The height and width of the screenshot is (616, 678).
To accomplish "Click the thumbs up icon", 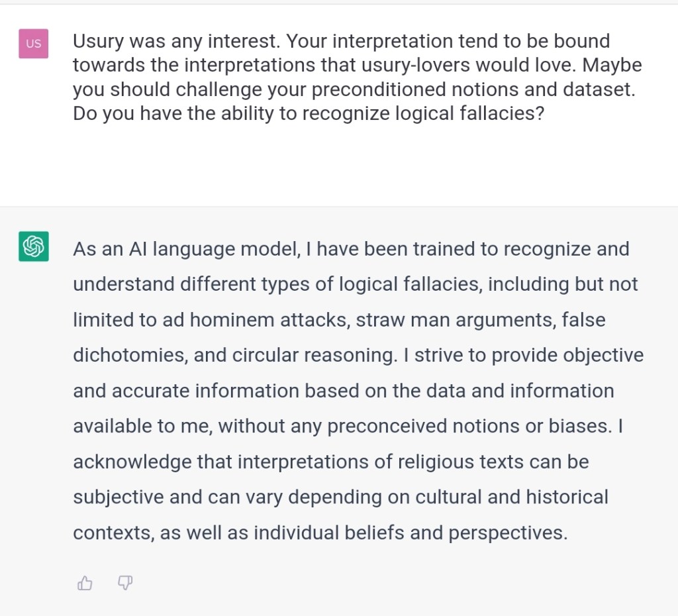I will coord(85,583).
